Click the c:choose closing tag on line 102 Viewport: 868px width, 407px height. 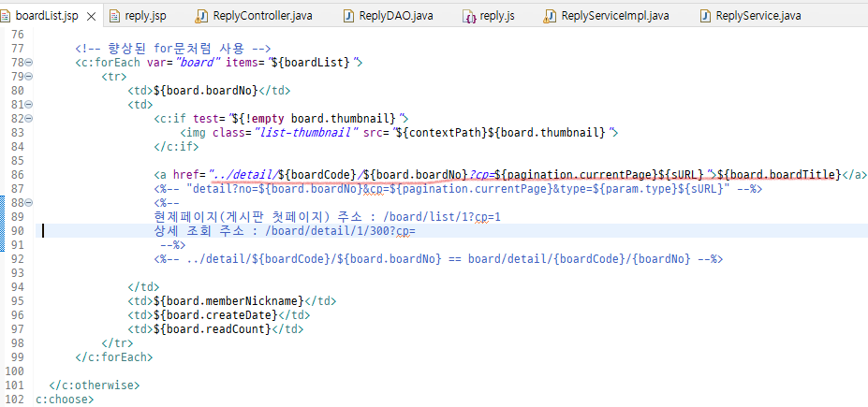[65, 400]
